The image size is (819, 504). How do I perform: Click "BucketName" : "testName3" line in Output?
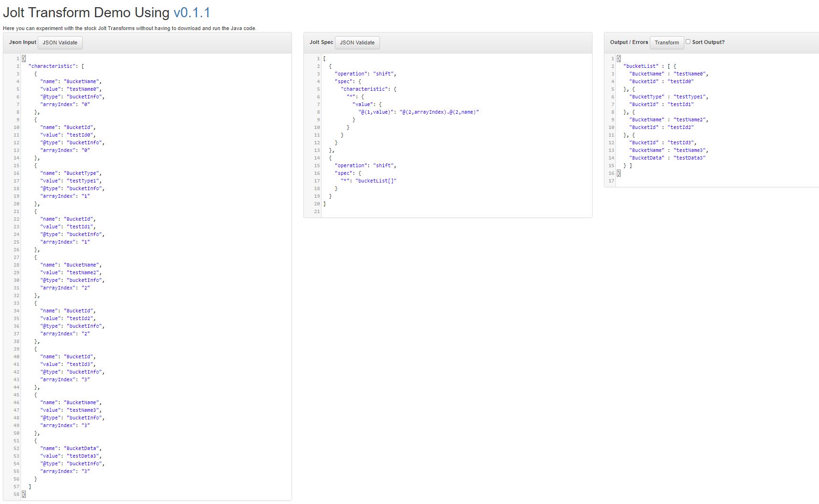tap(669, 150)
